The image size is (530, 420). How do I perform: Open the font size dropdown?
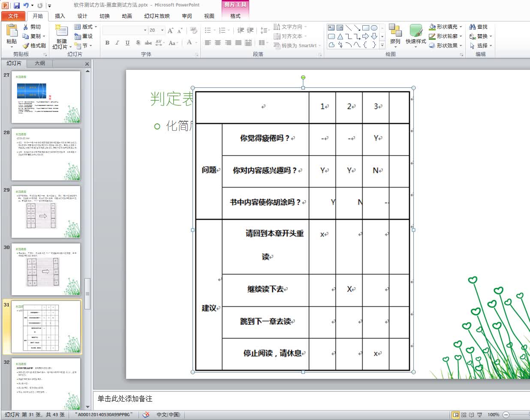pyautogui.click(x=162, y=30)
